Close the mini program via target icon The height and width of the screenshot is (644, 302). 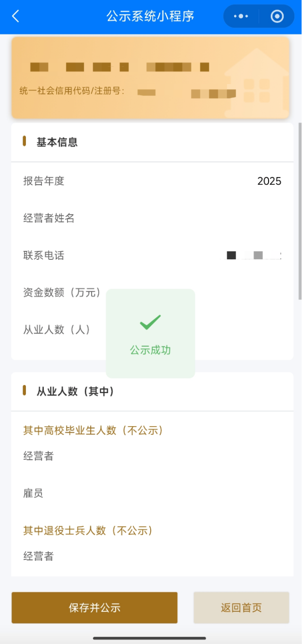click(277, 17)
